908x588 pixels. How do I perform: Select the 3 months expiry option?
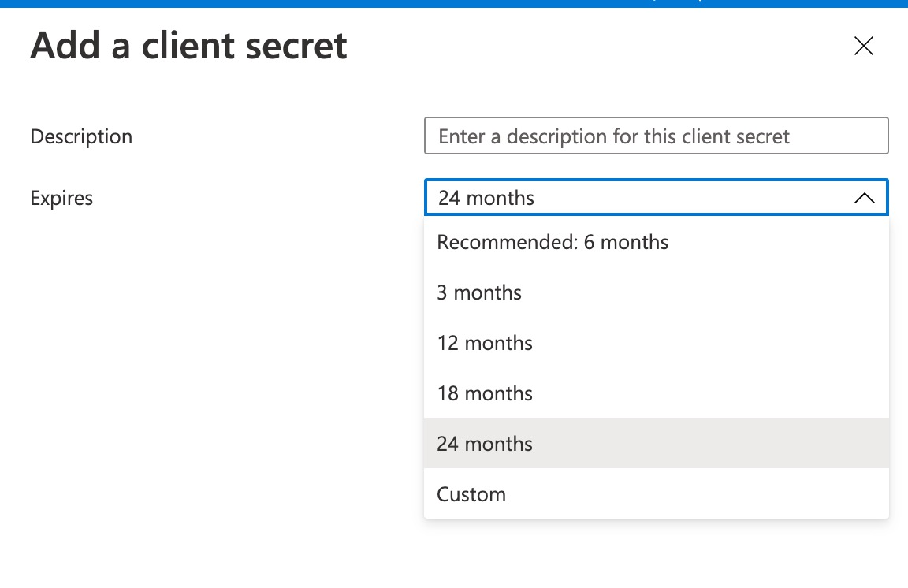479,292
